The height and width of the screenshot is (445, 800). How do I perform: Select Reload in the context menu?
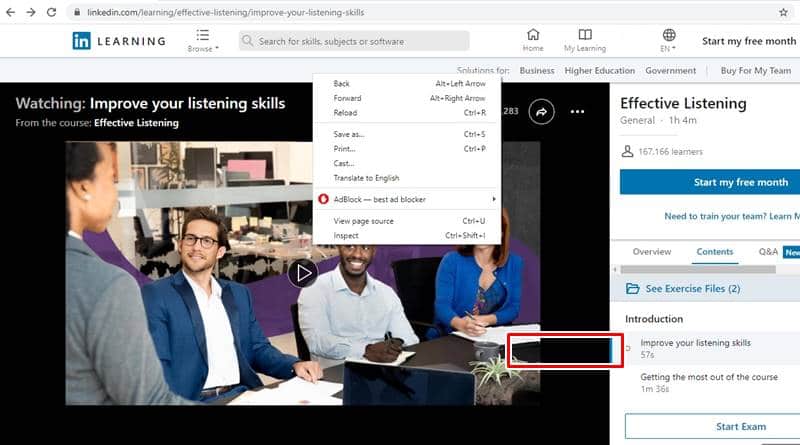click(x=407, y=113)
